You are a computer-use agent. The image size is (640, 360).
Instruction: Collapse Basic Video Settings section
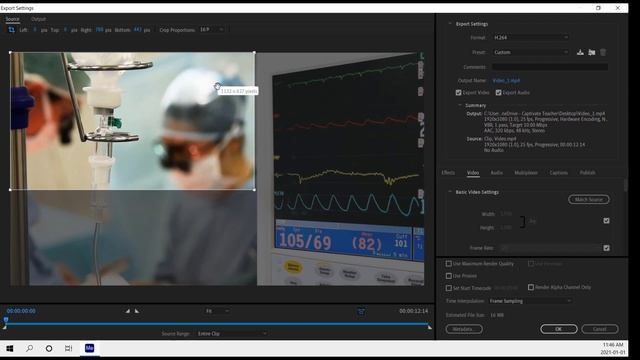450,192
